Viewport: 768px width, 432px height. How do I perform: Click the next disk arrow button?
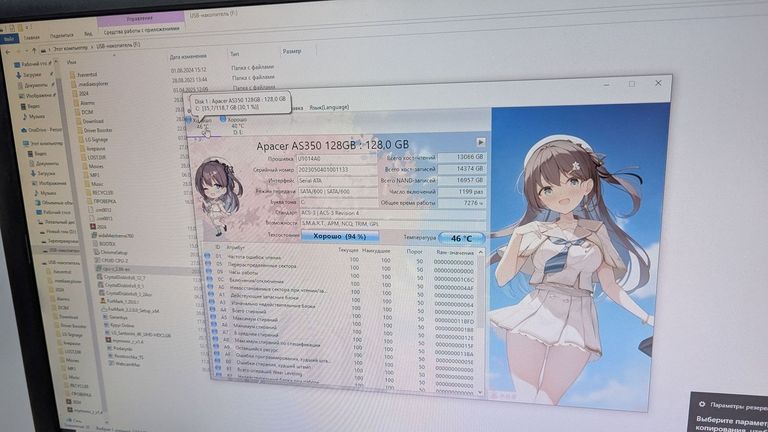tap(481, 142)
